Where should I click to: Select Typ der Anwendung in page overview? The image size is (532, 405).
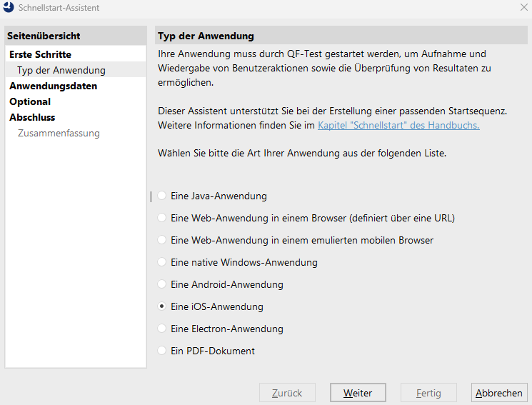[x=61, y=70]
